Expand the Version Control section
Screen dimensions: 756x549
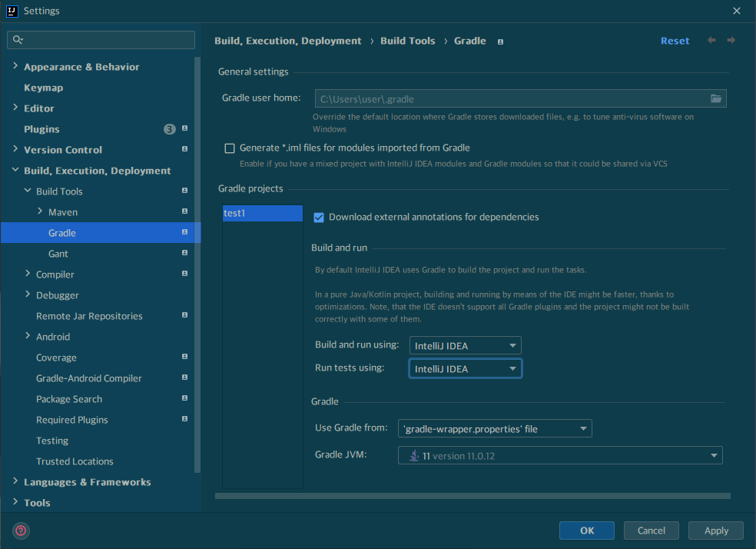(15, 148)
